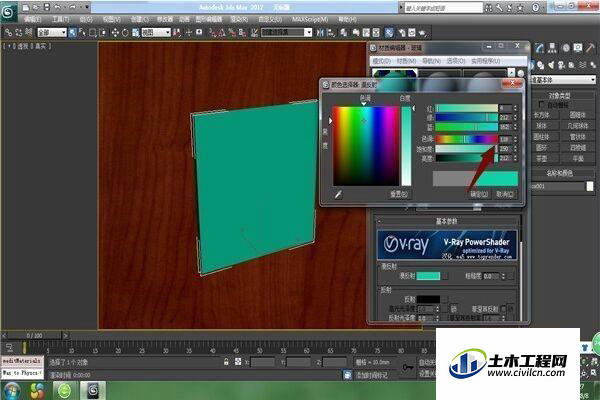Screen dimensions: 600x400
Task: Activate the Select and Move tool
Action: pyautogui.click(x=115, y=33)
